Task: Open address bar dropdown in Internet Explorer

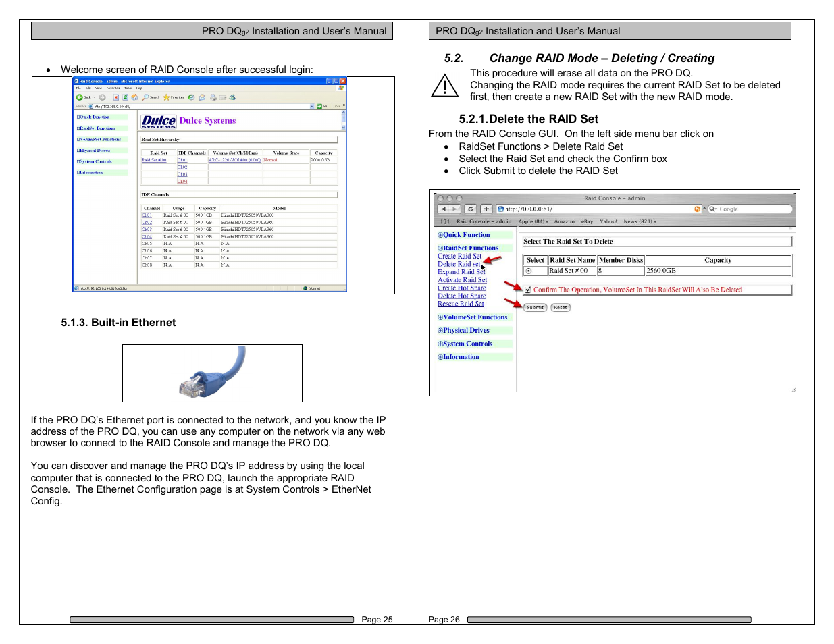Action: pyautogui.click(x=312, y=106)
